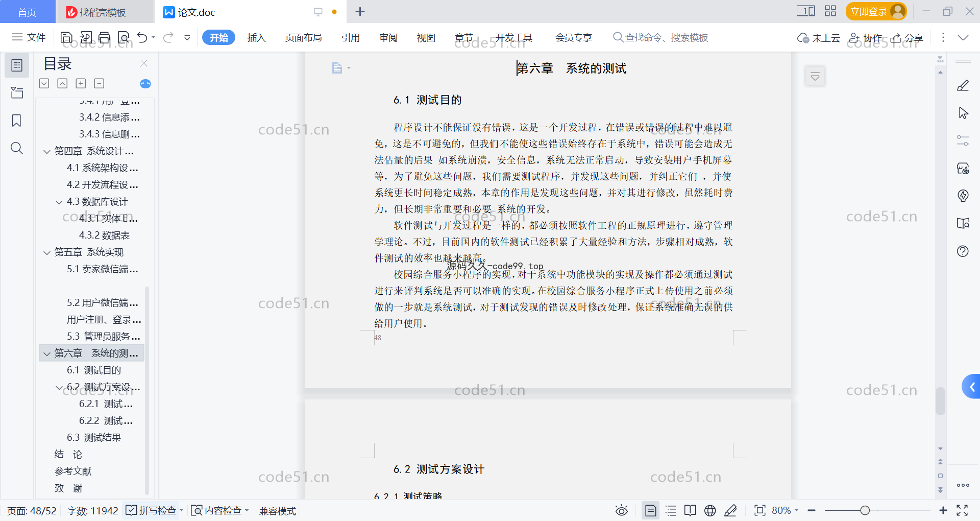The height and width of the screenshot is (521, 980).
Task: Click the 未上云 cloud status button
Action: click(819, 37)
